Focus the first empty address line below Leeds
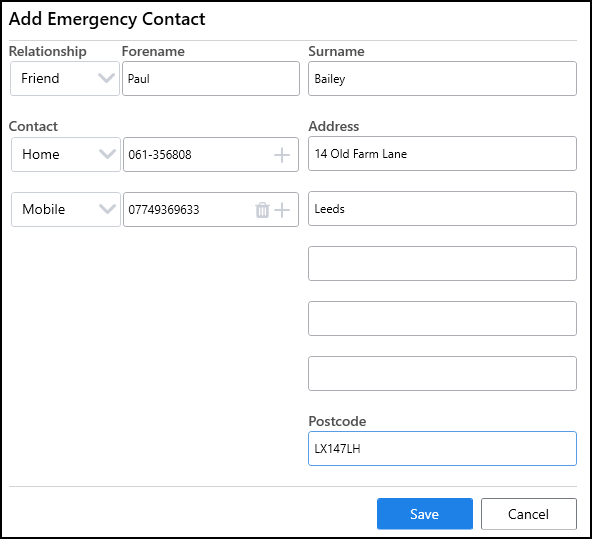 click(x=442, y=263)
